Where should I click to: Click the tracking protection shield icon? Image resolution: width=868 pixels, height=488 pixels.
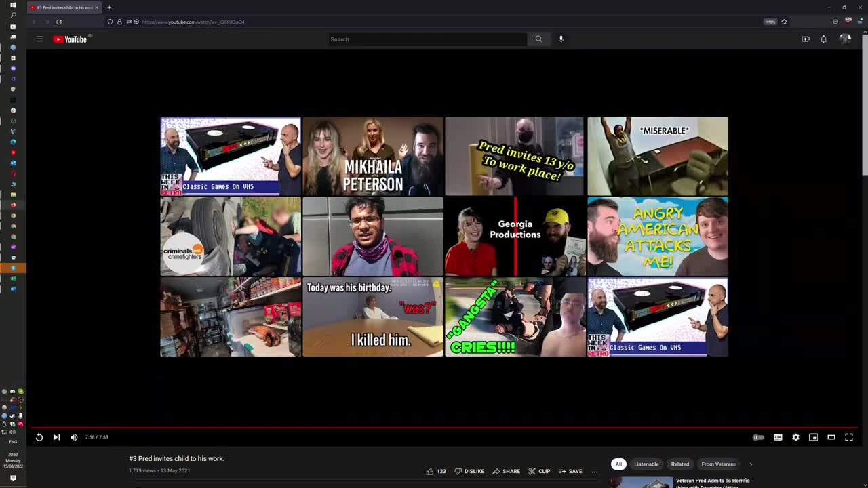[110, 22]
